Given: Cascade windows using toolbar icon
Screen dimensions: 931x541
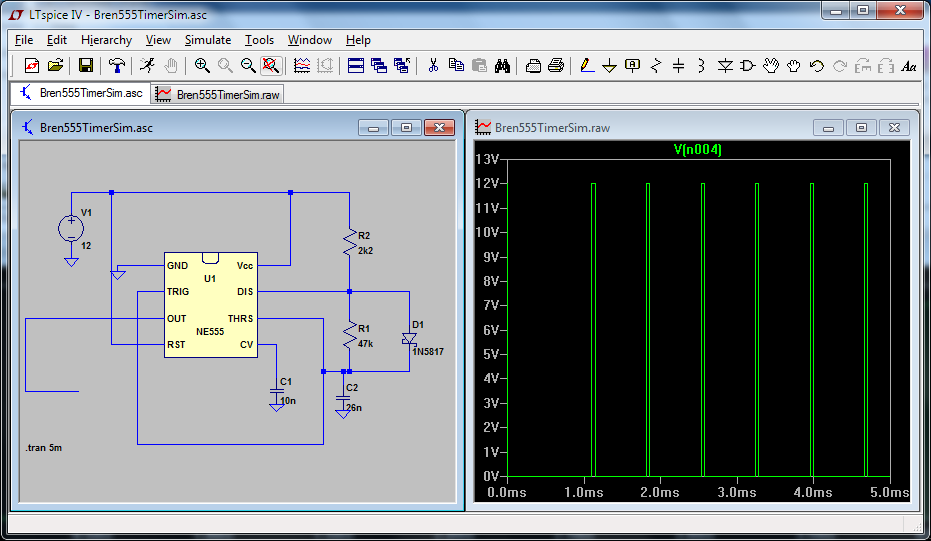Looking at the screenshot, I should [x=379, y=65].
